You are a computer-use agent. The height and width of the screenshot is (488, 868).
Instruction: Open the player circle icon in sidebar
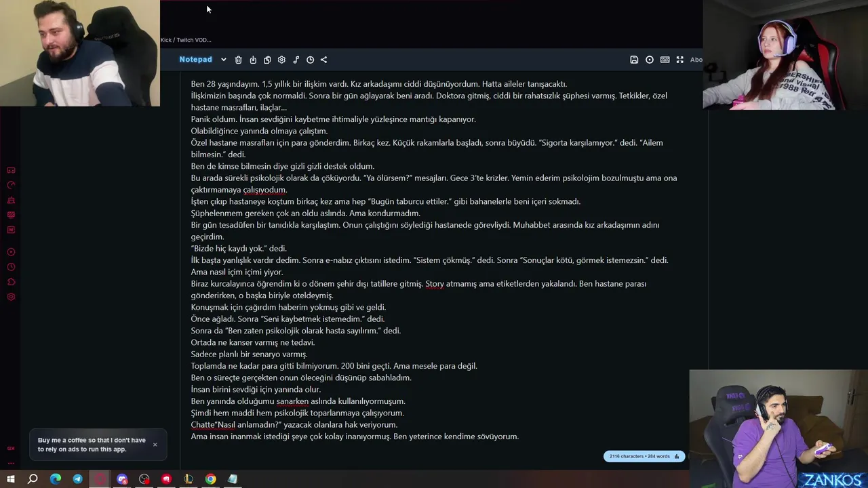point(11,252)
